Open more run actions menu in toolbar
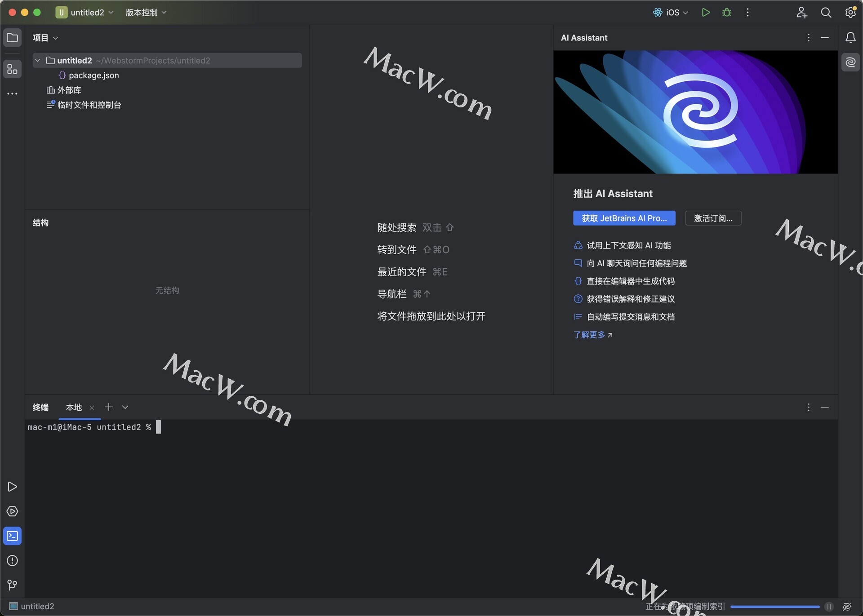Screen dimensions: 863x616 [747, 13]
